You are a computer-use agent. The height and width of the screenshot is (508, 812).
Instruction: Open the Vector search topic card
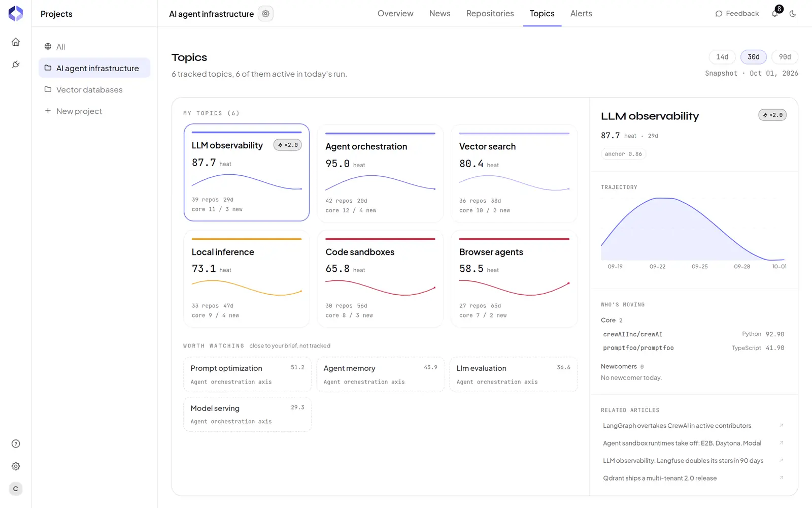[x=514, y=173]
